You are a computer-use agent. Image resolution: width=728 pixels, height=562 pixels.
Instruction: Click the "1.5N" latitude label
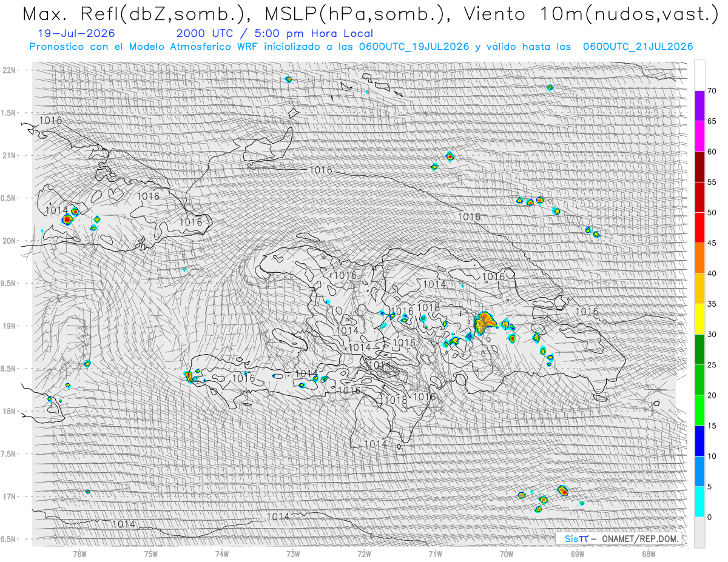(x=8, y=113)
